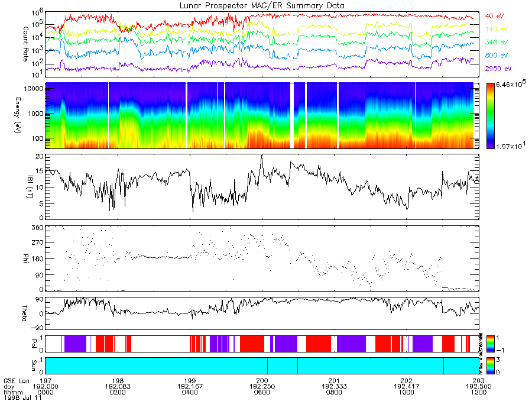Click GSE longitude tick '202'

click(x=407, y=381)
